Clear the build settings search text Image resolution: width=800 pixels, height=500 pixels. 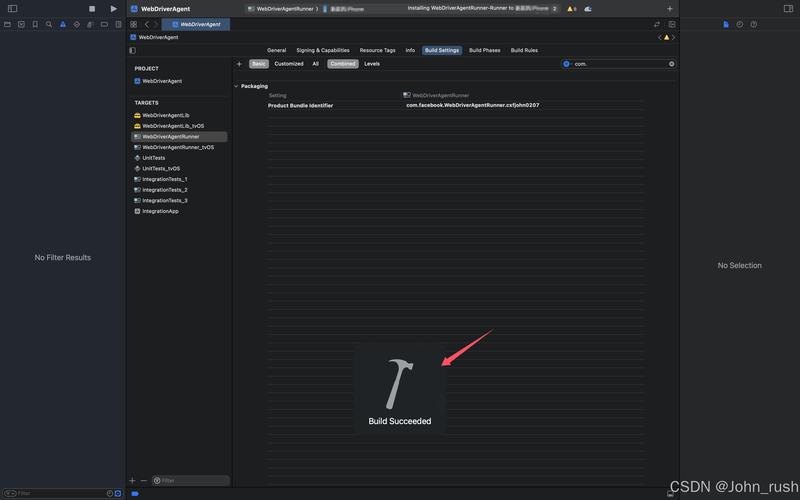point(671,64)
